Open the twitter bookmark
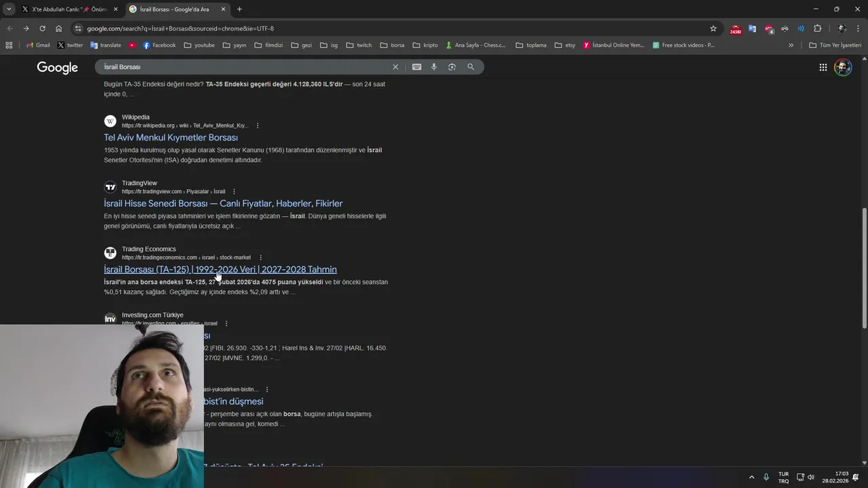The image size is (868, 488). tap(70, 45)
